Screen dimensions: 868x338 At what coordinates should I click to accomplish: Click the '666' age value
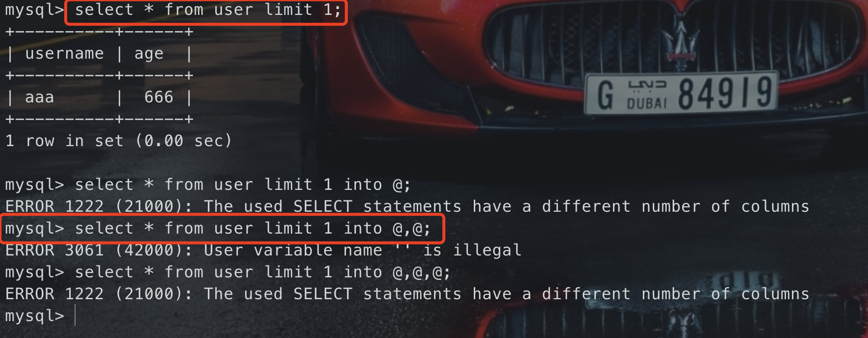(159, 97)
